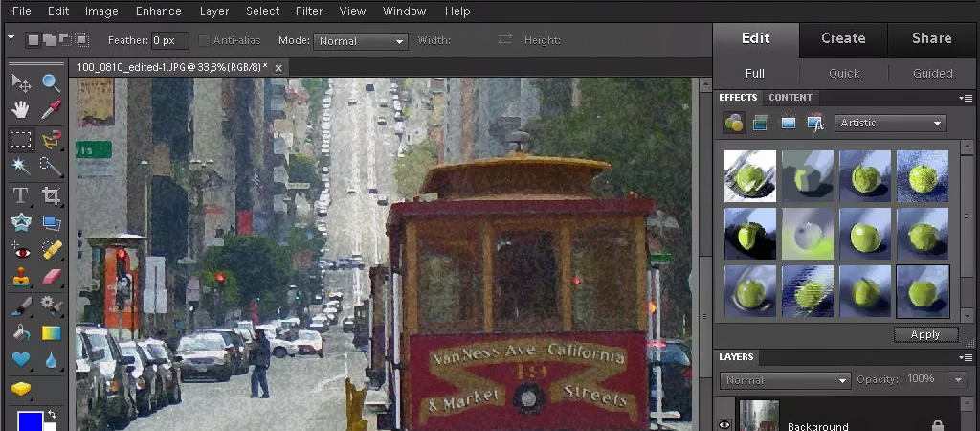Open the Effects panel options menu
This screenshot has width=980, height=431.
(x=966, y=99)
